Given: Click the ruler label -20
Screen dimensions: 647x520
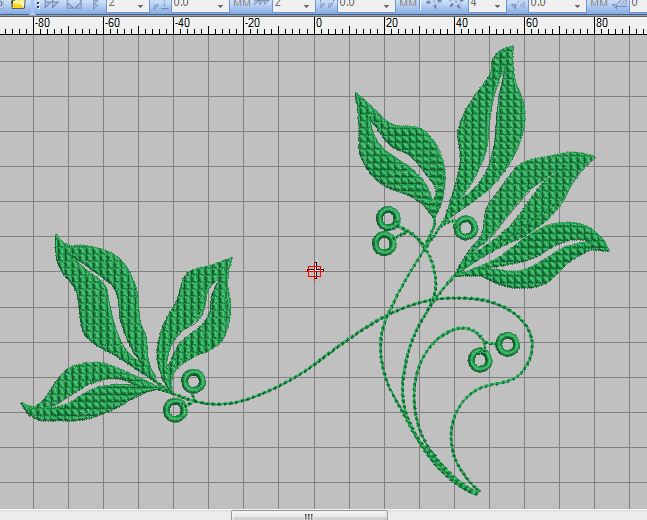Looking at the screenshot, I should (x=253, y=23).
